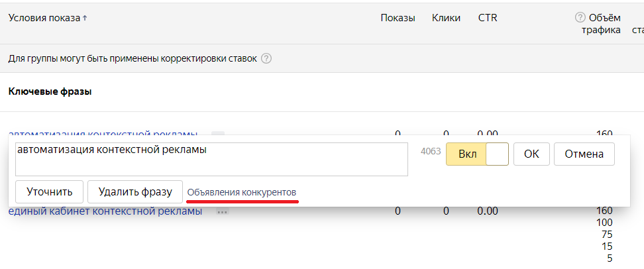This screenshot has width=644, height=269.
Task: Open единый кабинет контекстной рекламы phrase
Action: tap(105, 211)
